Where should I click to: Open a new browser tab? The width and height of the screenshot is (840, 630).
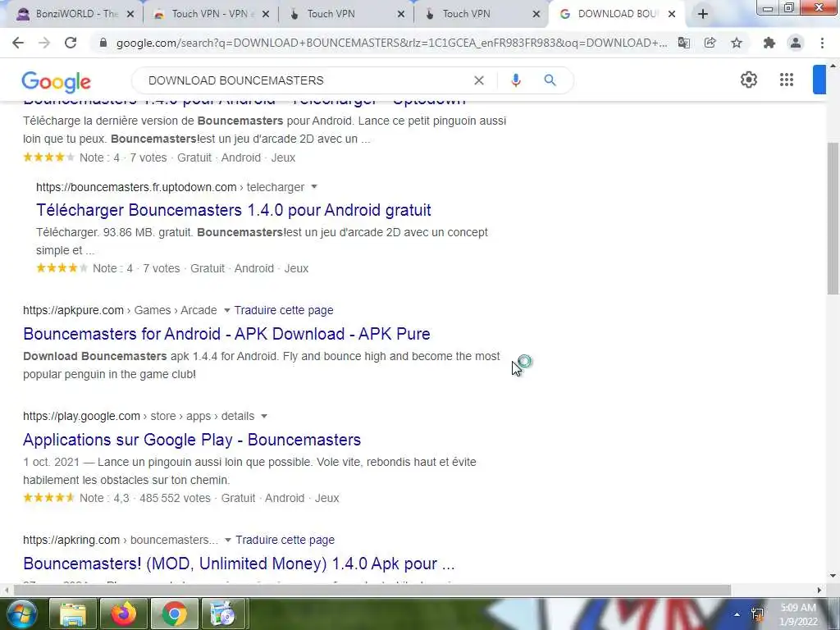[703, 15]
